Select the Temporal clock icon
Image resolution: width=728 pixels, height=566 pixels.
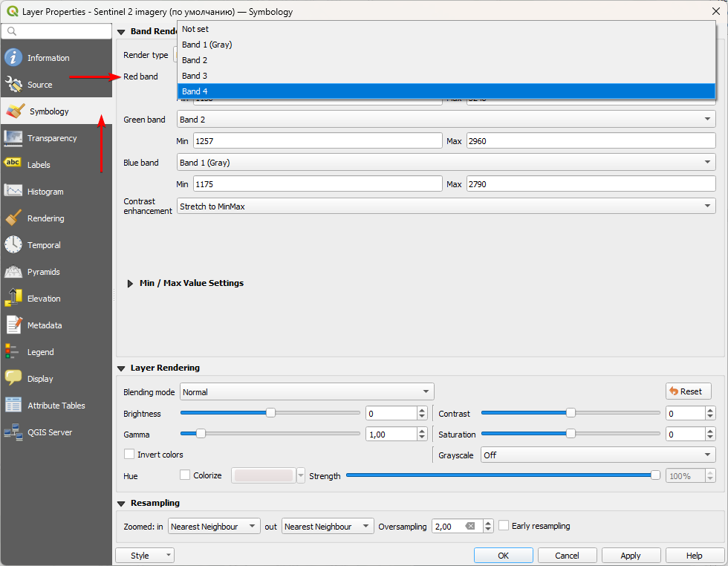pyautogui.click(x=13, y=245)
